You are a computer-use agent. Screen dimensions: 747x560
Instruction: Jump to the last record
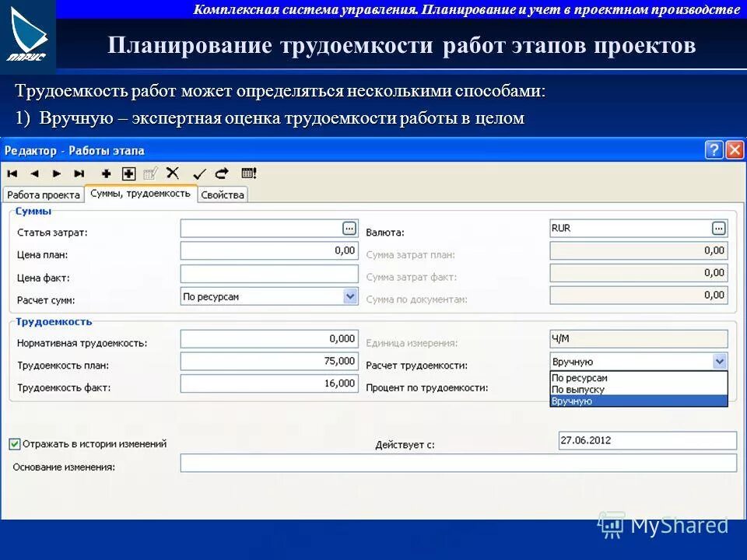click(78, 172)
